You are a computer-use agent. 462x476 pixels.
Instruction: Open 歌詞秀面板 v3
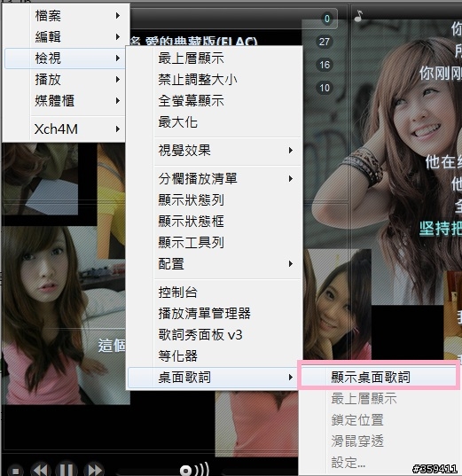coord(214,335)
